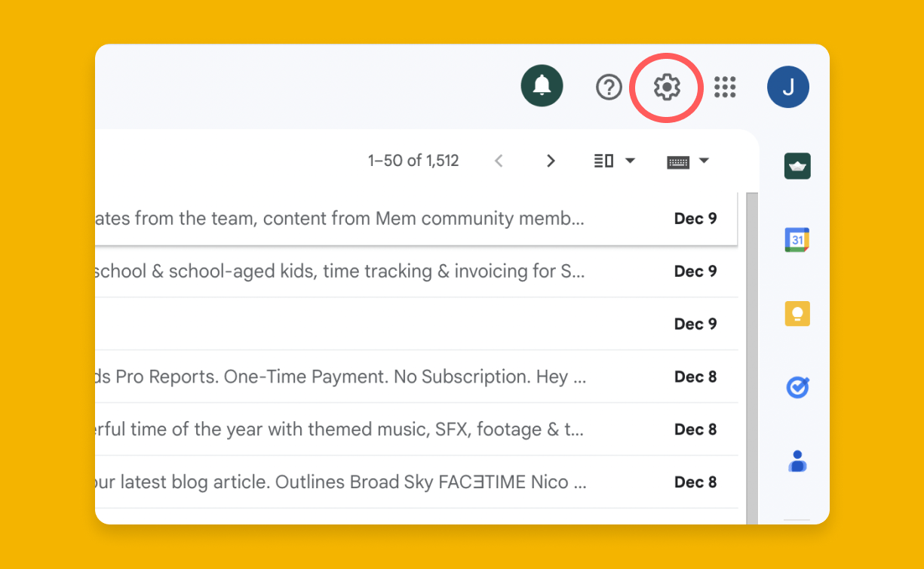Open the Help question mark icon
The height and width of the screenshot is (569, 924).
609,88
